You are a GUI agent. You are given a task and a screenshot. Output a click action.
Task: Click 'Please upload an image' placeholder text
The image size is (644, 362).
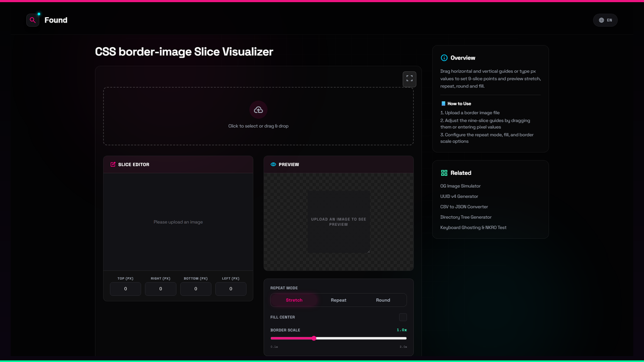(x=178, y=222)
